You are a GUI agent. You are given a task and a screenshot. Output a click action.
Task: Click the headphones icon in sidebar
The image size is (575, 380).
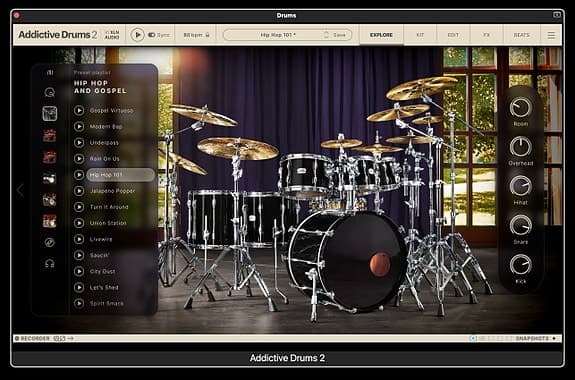coord(50,263)
